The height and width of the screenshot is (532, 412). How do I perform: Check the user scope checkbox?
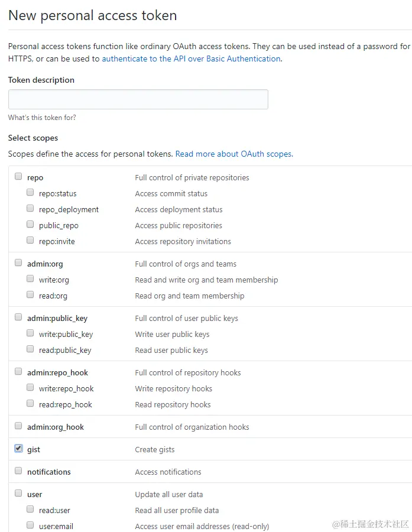click(x=18, y=493)
